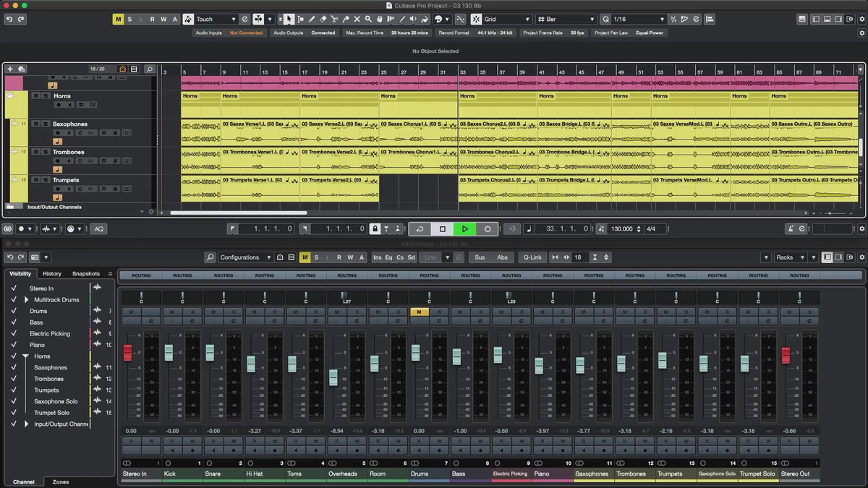Open the Touch automation mode dropdown
This screenshot has width=868, height=488.
pos(216,20)
